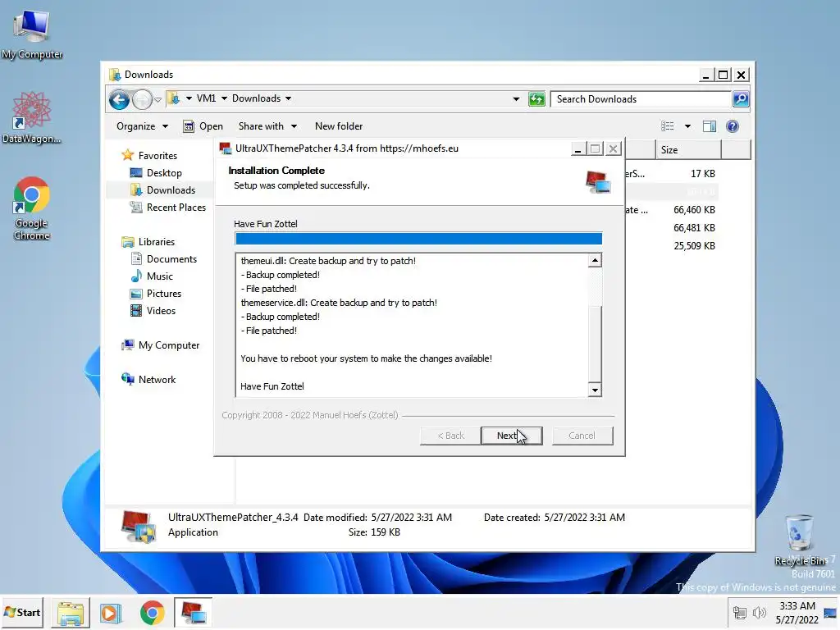Open the Recycle Bin desktop icon
840x630 pixels.
point(799,540)
